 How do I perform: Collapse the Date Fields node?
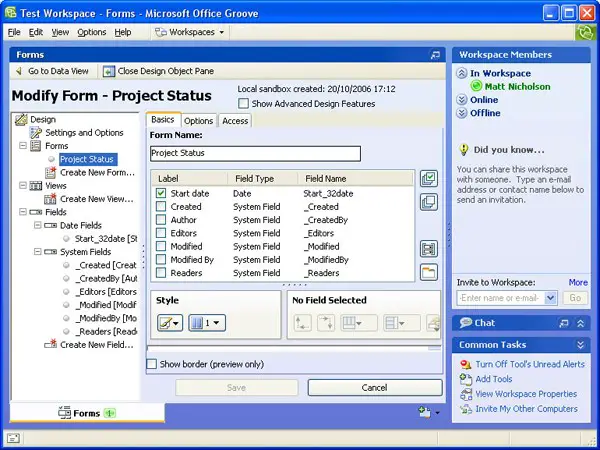coord(38,225)
